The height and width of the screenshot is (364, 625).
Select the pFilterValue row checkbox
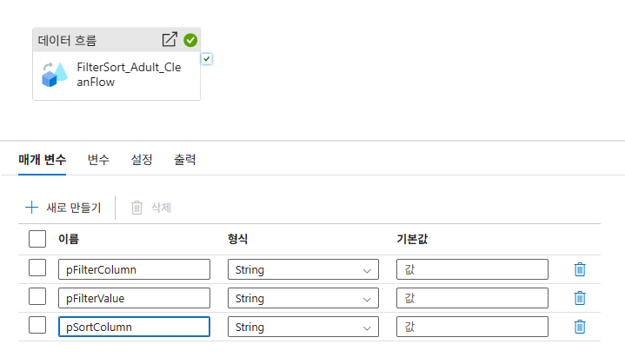[37, 297]
